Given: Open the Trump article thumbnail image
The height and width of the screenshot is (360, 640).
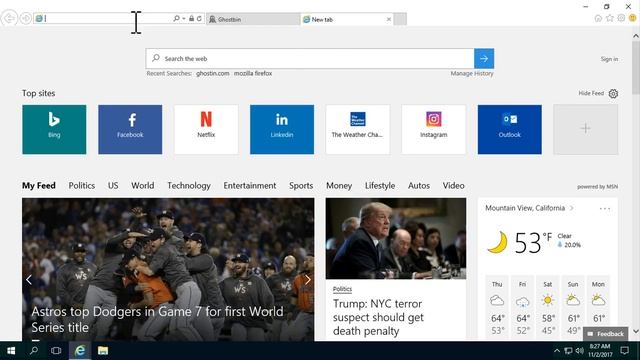Looking at the screenshot, I should coord(396,239).
